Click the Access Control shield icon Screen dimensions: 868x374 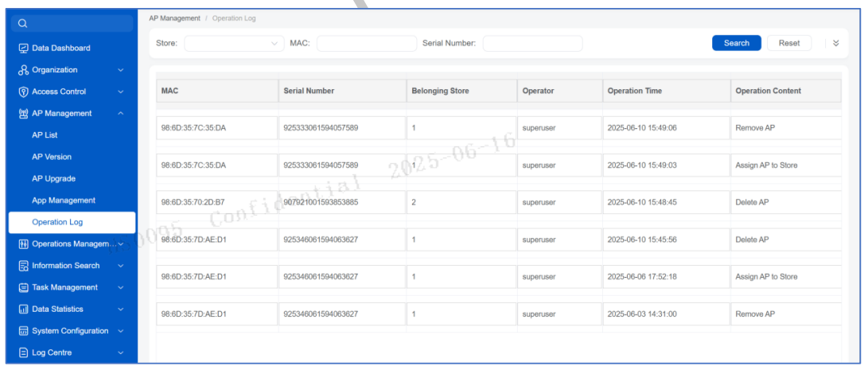(23, 92)
